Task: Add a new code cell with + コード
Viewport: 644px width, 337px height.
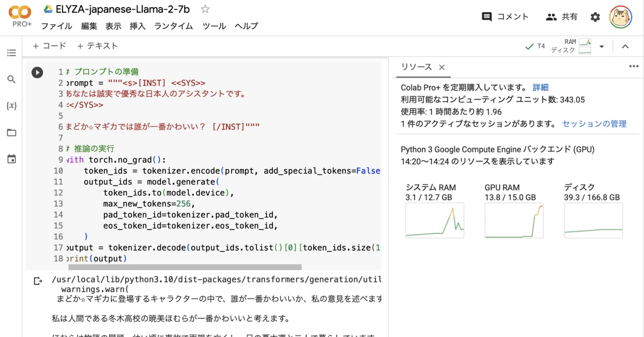Action: [x=49, y=46]
